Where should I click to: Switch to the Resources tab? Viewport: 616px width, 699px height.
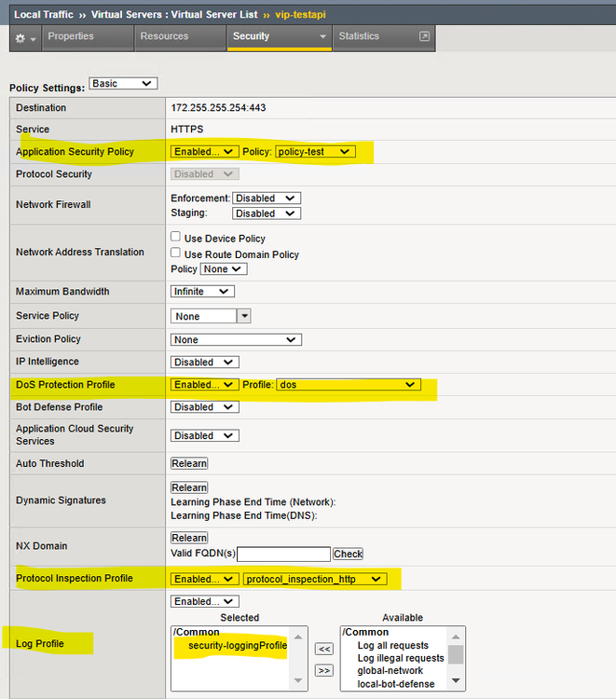click(x=164, y=36)
